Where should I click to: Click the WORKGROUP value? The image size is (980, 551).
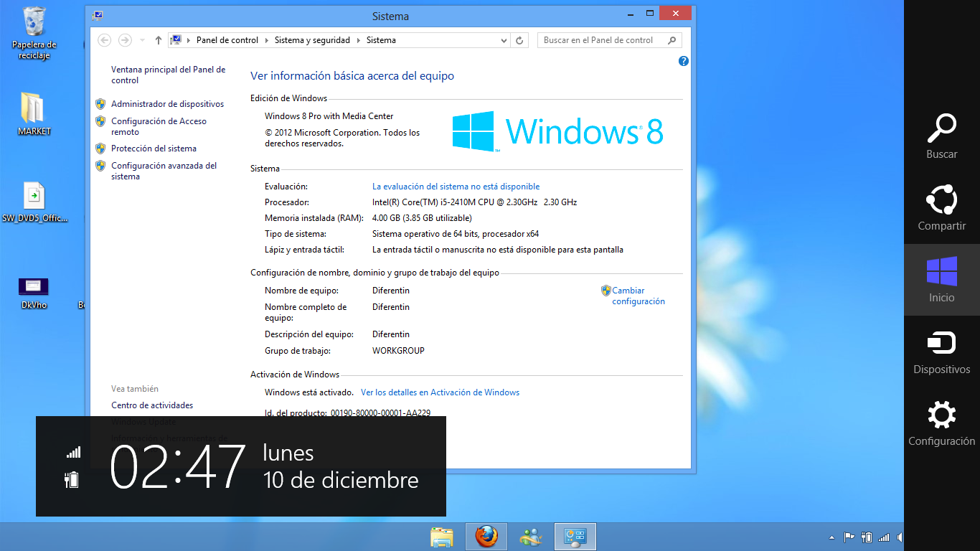(398, 351)
